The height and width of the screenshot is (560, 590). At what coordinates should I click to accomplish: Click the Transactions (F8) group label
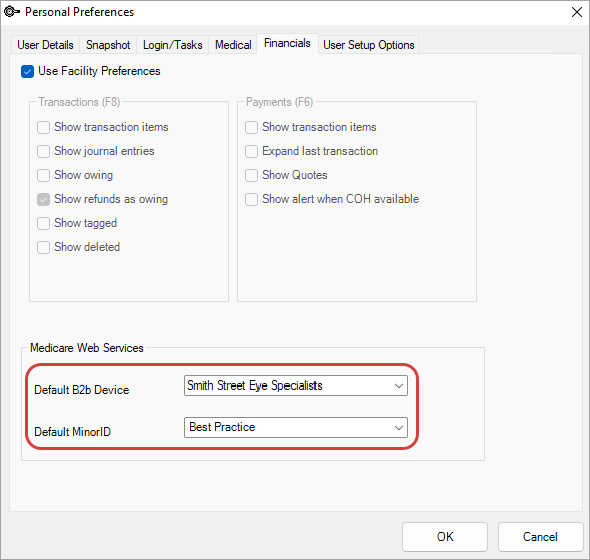click(x=79, y=102)
